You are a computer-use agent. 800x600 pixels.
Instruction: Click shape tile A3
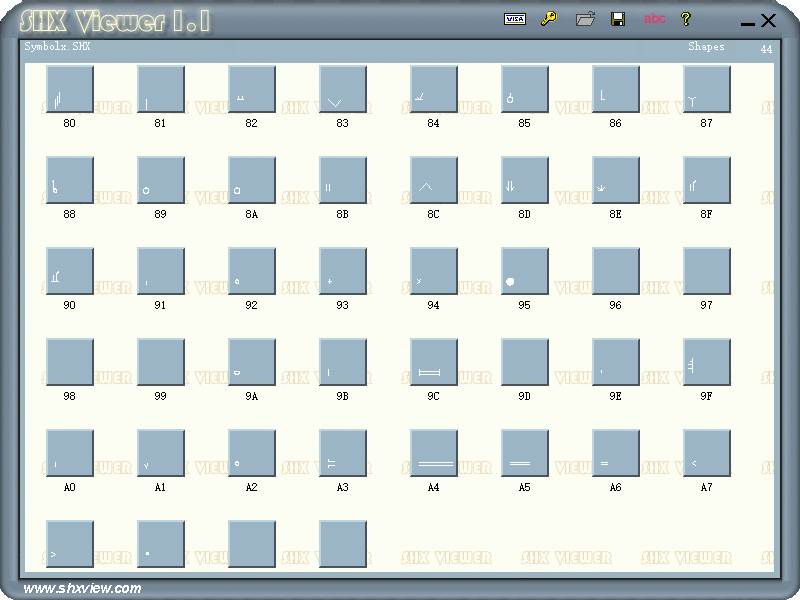(x=343, y=454)
